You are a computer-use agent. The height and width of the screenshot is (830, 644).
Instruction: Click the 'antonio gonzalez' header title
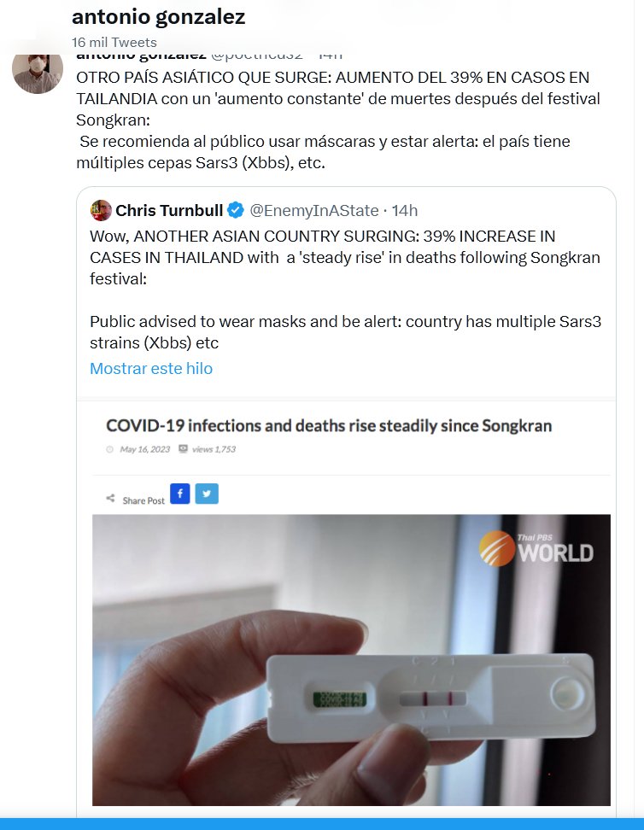[x=158, y=16]
